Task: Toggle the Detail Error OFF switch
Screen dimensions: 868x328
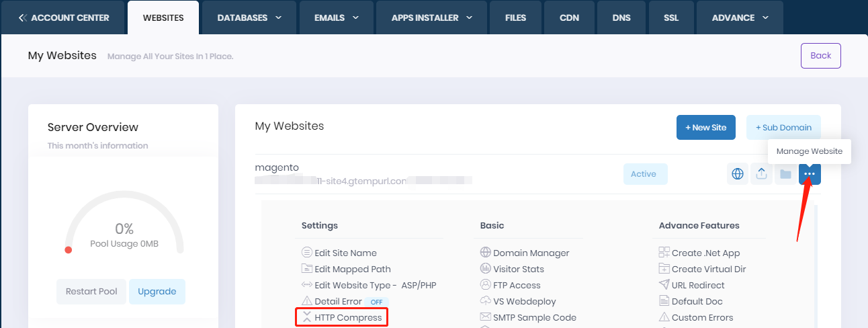Action: click(x=377, y=302)
